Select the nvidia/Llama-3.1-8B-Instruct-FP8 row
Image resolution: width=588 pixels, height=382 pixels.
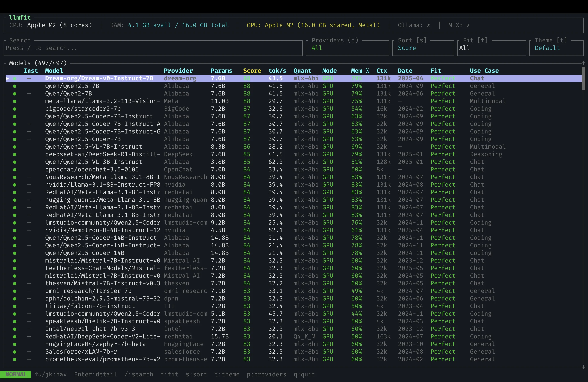coord(294,185)
